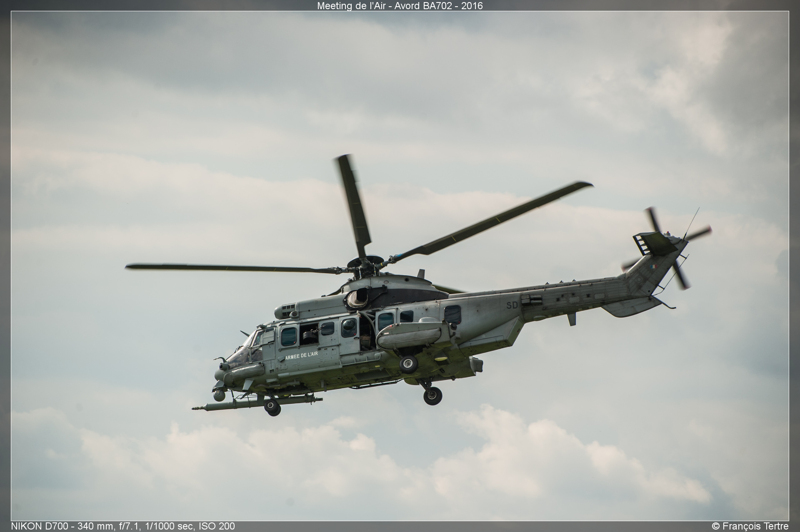
Task: Click the 'SD' code on the tail boom
Action: [512, 305]
